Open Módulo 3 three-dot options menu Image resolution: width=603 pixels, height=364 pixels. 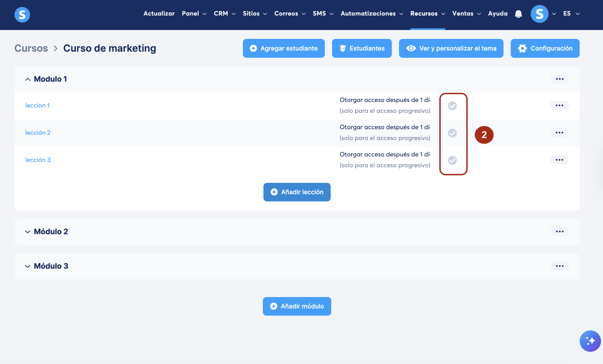[559, 266]
